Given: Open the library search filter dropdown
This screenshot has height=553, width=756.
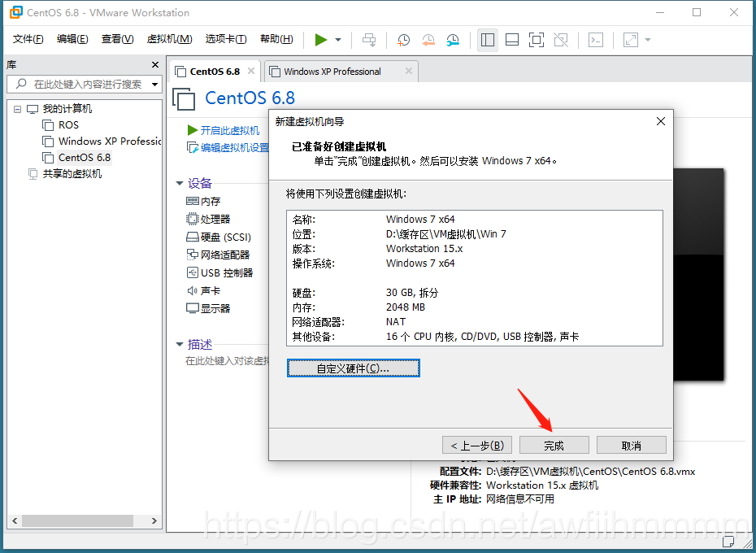Looking at the screenshot, I should coord(154,85).
